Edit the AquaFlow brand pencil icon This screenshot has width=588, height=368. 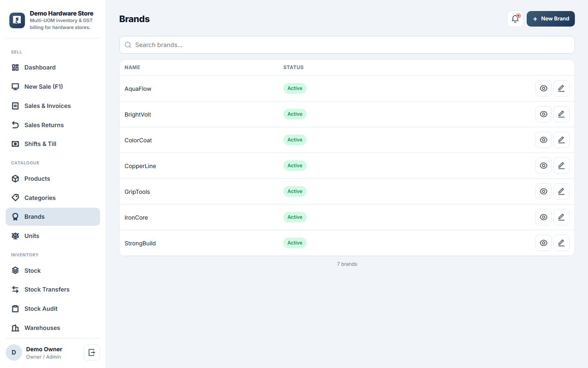[561, 88]
